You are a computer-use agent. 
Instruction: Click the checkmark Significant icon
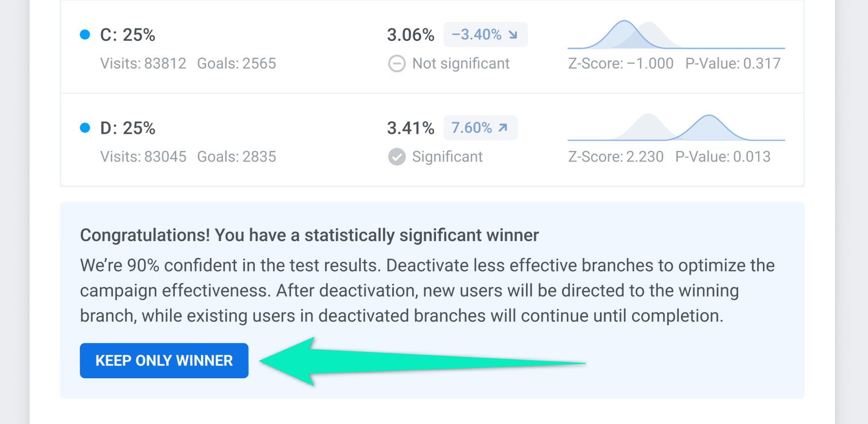click(397, 157)
